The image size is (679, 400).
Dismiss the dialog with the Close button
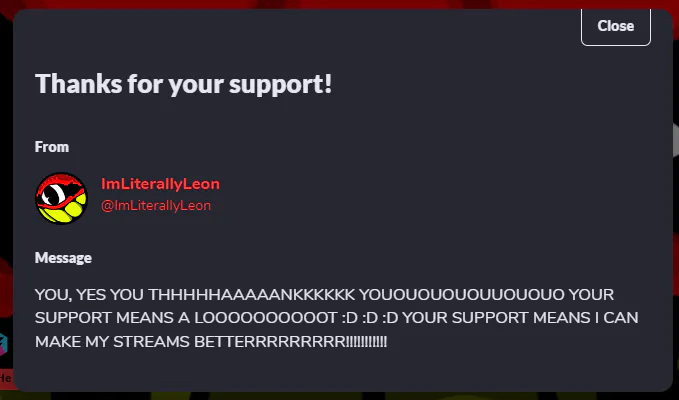pos(615,27)
